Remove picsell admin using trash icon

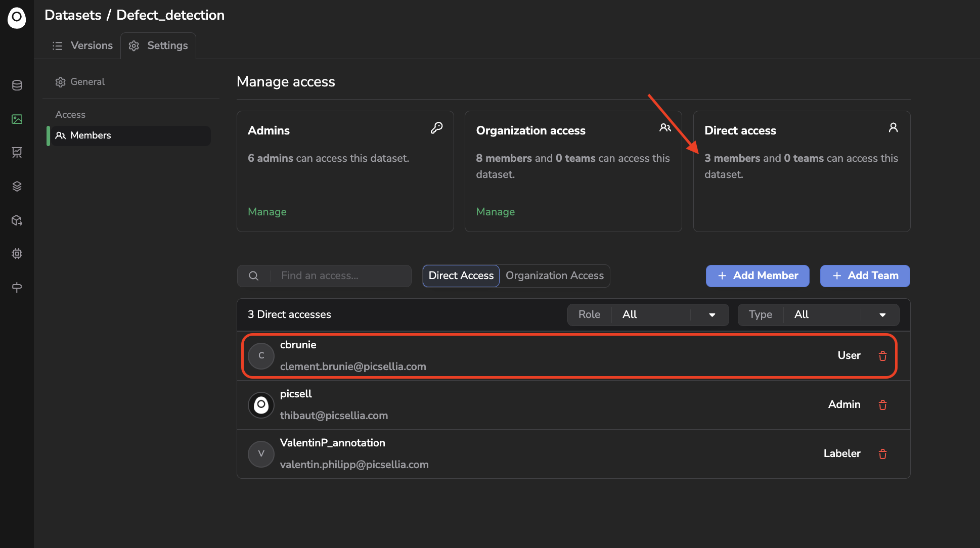pyautogui.click(x=882, y=405)
